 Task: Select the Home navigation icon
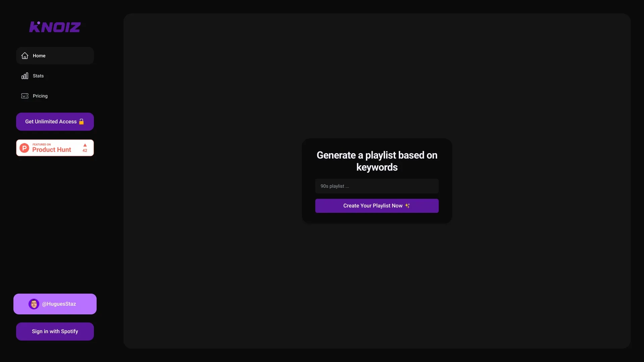[24, 55]
